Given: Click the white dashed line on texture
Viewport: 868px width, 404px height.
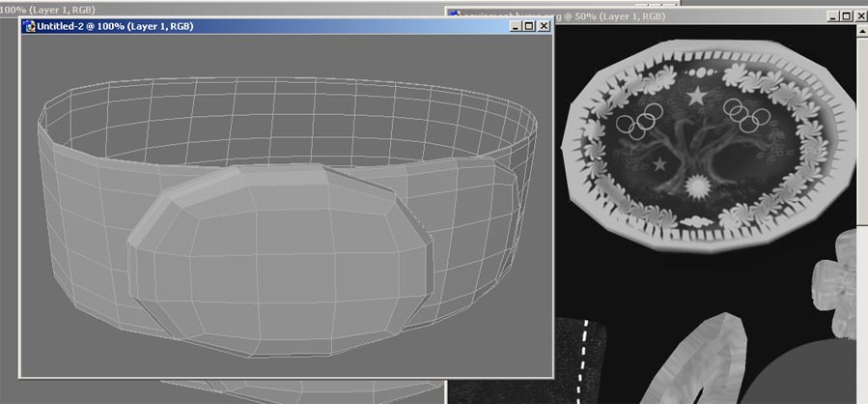Looking at the screenshot, I should (583, 358).
